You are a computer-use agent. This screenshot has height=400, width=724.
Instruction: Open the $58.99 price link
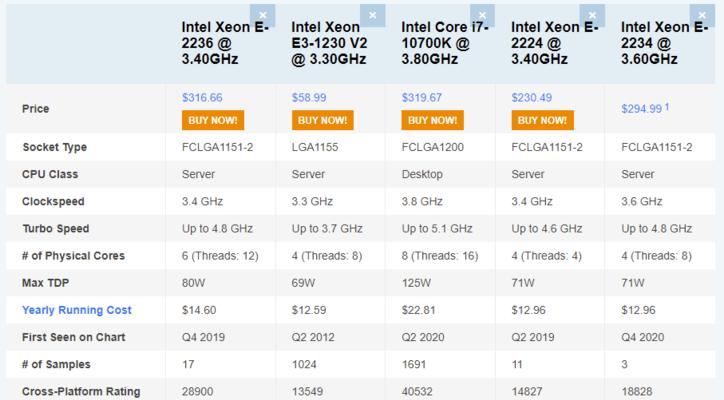pyautogui.click(x=309, y=97)
